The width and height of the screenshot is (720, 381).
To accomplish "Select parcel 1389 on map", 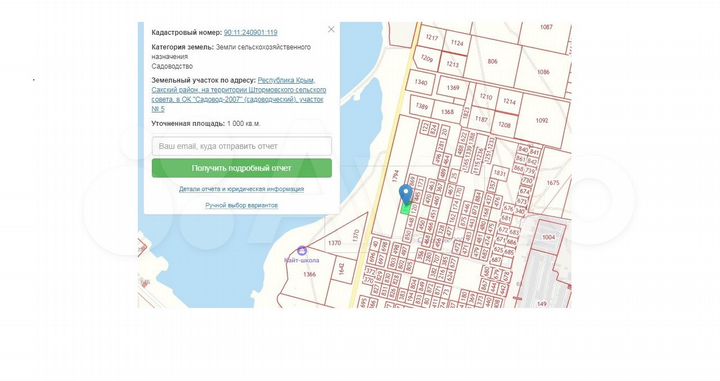I will pyautogui.click(x=422, y=106).
